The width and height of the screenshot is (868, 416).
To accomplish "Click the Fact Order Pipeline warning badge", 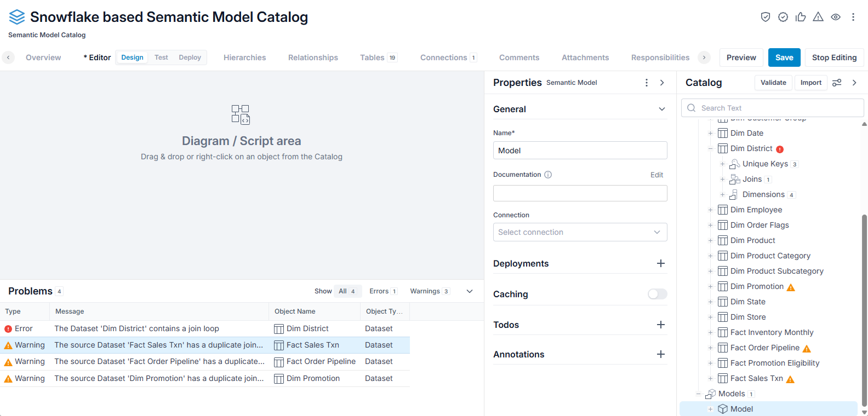I will pyautogui.click(x=807, y=349).
